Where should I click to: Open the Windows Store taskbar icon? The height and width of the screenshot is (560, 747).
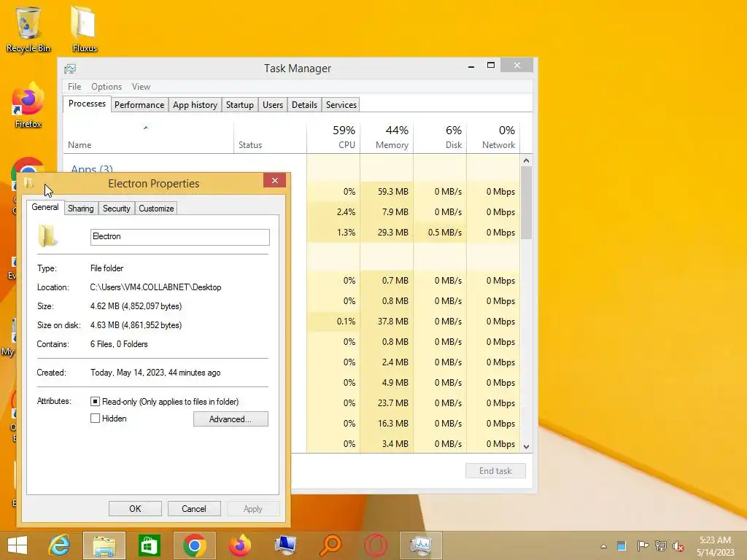(x=149, y=545)
